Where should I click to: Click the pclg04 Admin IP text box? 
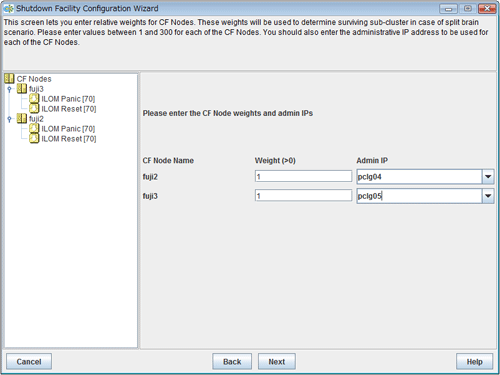click(419, 177)
